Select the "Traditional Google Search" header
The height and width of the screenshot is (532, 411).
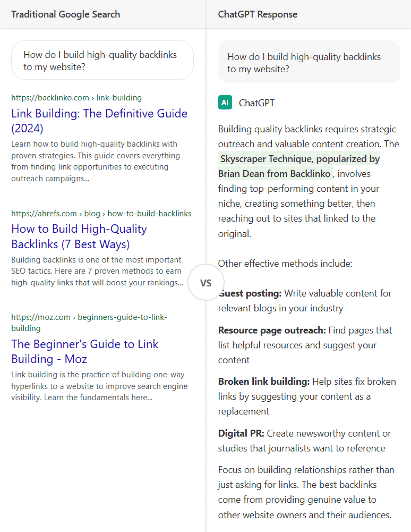click(x=66, y=14)
